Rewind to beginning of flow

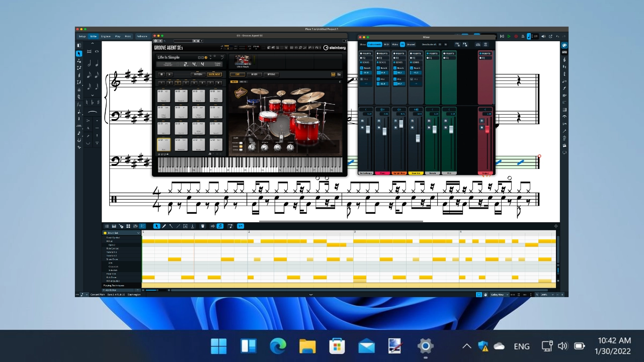[x=502, y=36]
